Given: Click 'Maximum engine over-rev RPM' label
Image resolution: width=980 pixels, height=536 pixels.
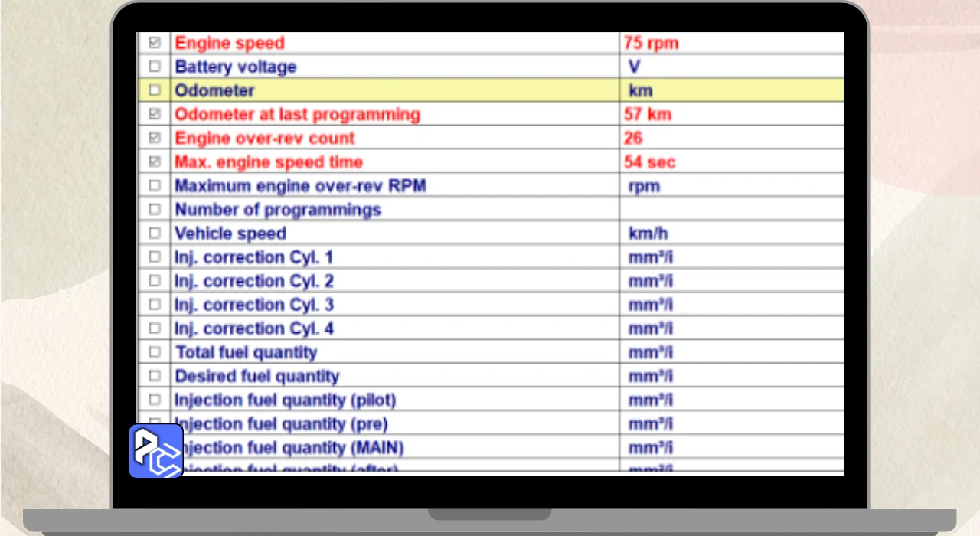Looking at the screenshot, I should 300,185.
